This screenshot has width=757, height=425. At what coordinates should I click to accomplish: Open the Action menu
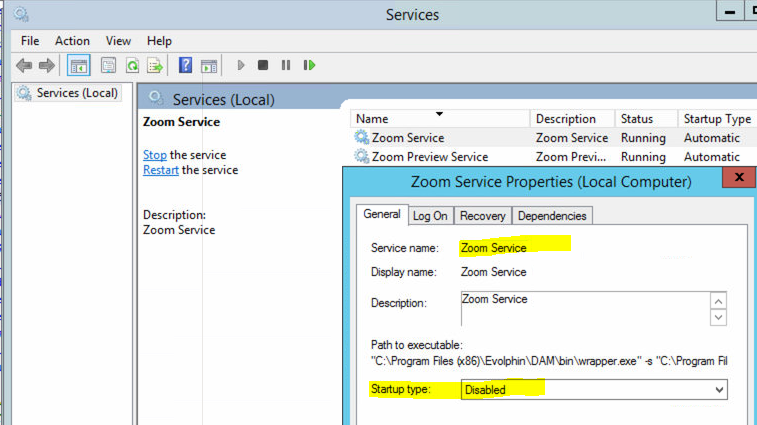(72, 41)
